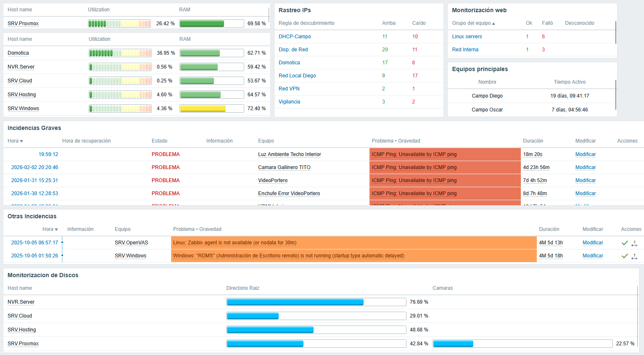Click the 2026-02-02 20:20:46 incident timestamp

34,167
